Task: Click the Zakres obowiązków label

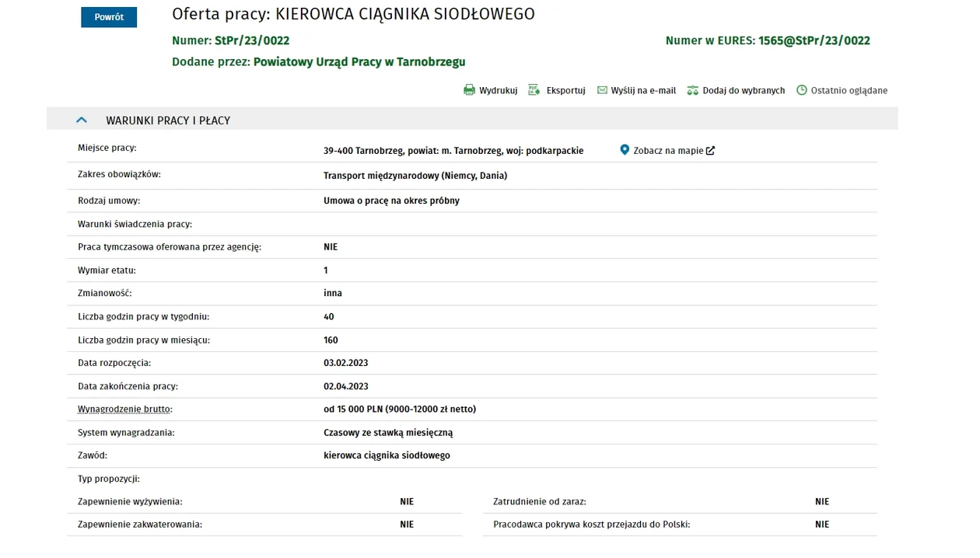Action: (119, 174)
